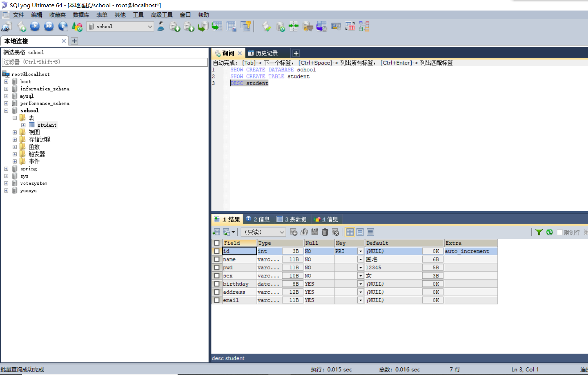Click the new connection icon
The height and width of the screenshot is (375, 588).
coord(7,27)
